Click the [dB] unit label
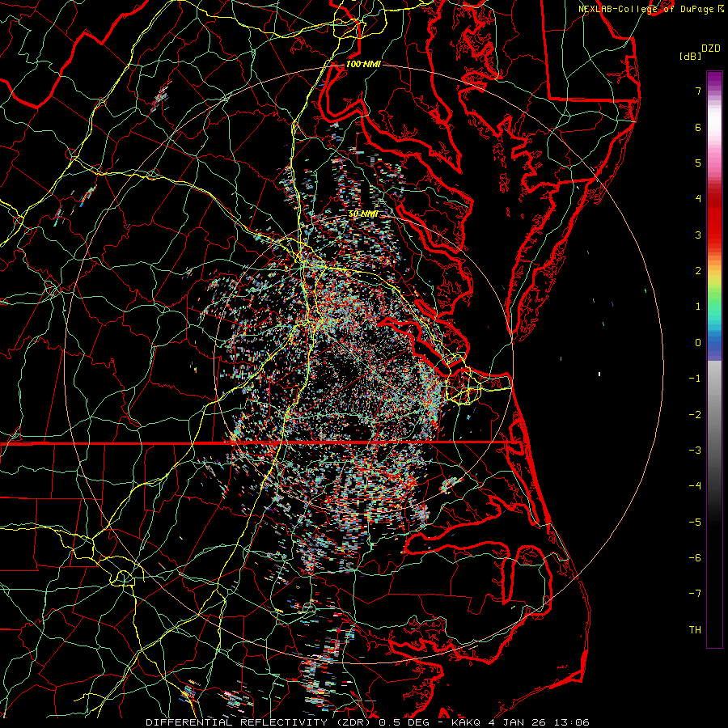Image resolution: width=728 pixels, height=728 pixels. [691, 57]
